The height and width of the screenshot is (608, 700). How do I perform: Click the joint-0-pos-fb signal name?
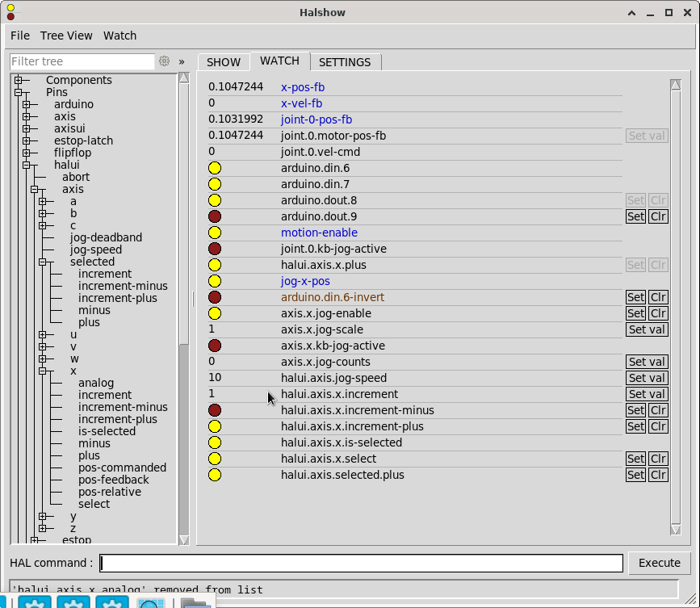316,120
